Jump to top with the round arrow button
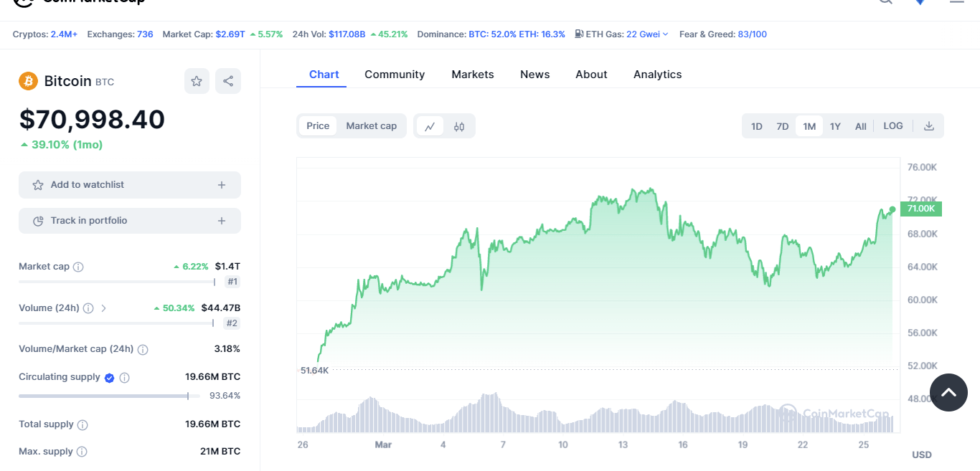Image resolution: width=980 pixels, height=471 pixels. tap(948, 392)
